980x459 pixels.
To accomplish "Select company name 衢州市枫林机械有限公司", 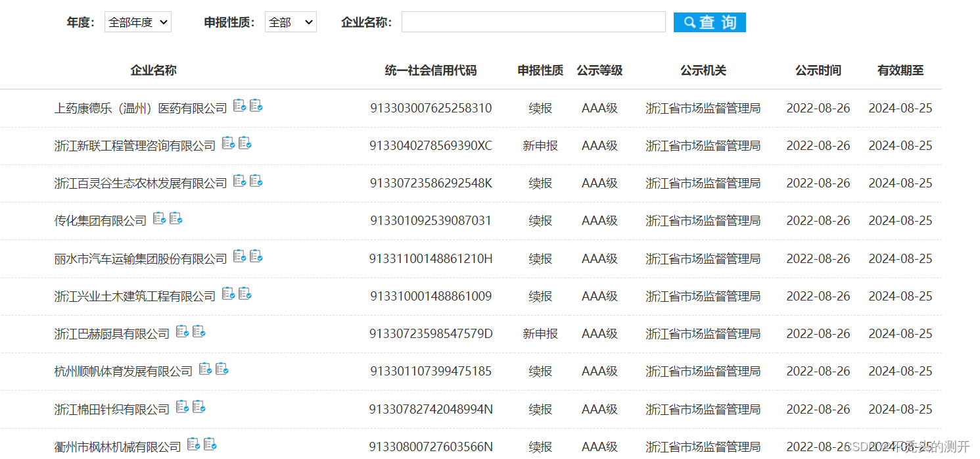I will coord(118,447).
